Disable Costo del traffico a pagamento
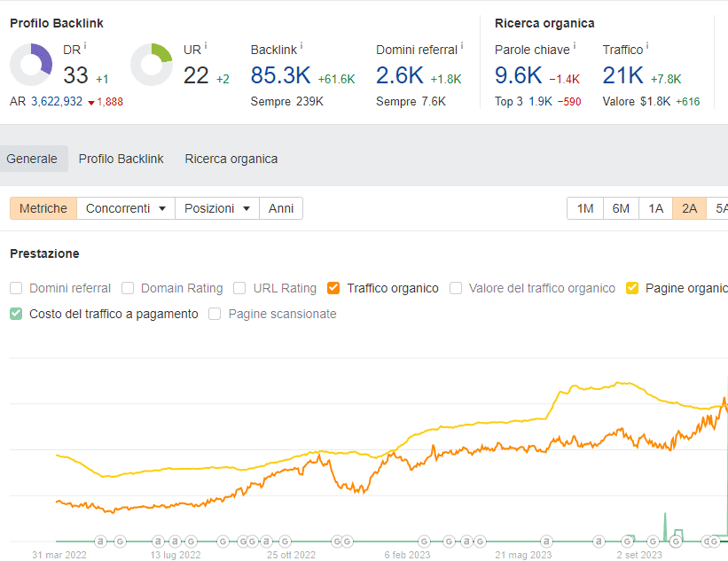 click(16, 314)
